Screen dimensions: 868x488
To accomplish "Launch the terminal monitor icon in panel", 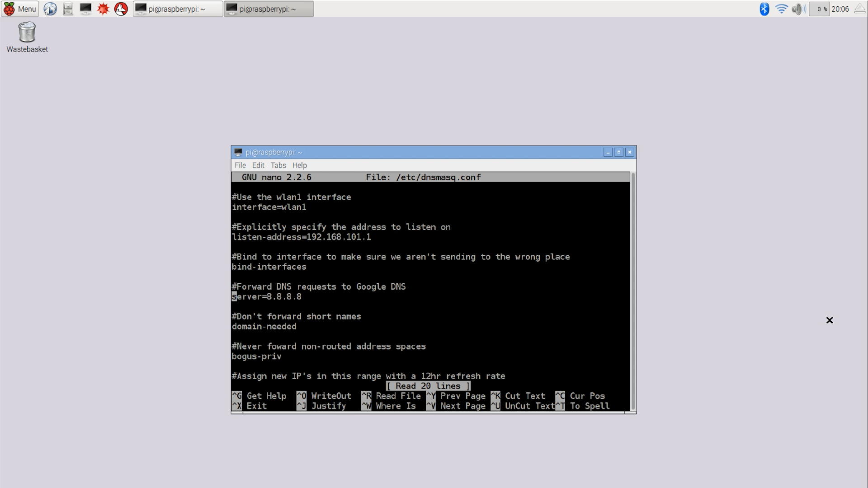I will [x=85, y=9].
